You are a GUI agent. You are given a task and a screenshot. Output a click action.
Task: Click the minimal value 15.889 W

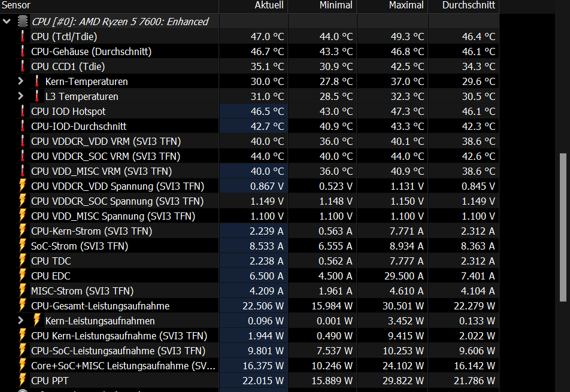pyautogui.click(x=332, y=381)
